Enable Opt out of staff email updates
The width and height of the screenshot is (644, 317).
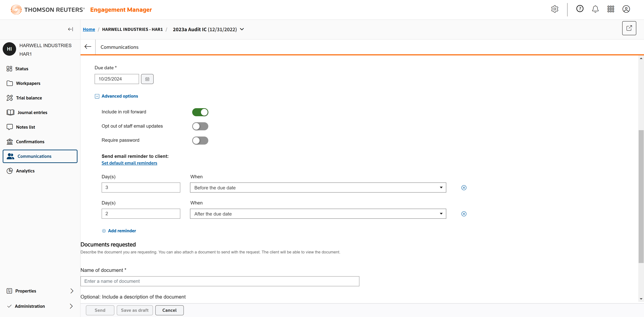pos(200,126)
